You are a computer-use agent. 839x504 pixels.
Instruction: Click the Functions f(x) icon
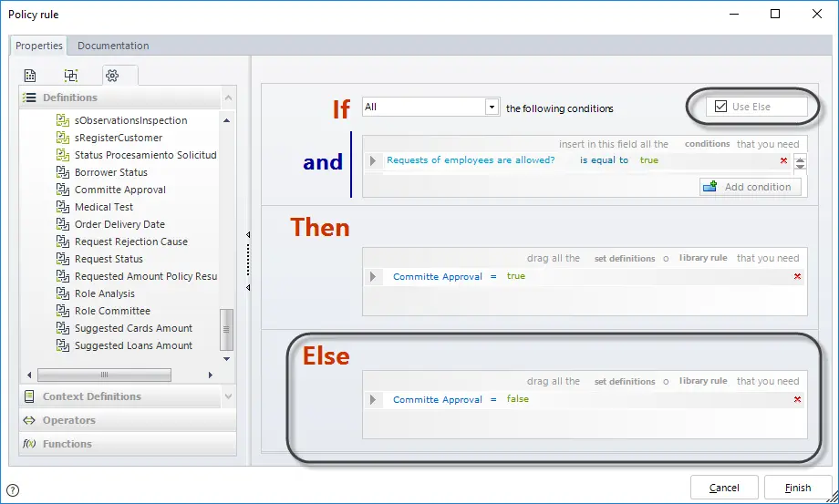point(29,444)
